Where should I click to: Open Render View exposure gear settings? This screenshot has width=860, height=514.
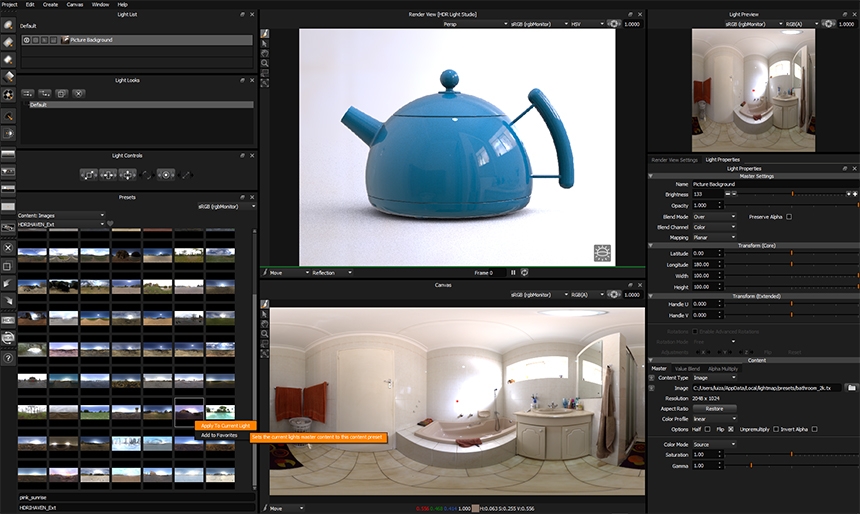[614, 24]
